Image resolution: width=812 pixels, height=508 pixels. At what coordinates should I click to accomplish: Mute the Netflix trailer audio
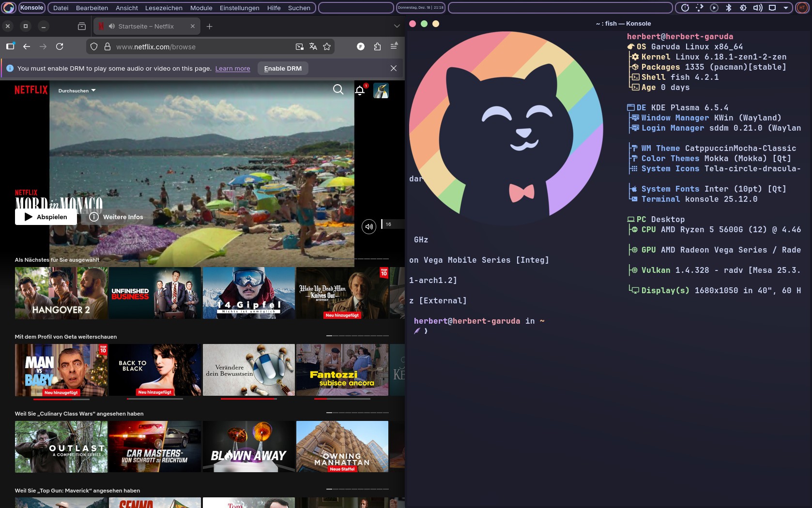(368, 226)
